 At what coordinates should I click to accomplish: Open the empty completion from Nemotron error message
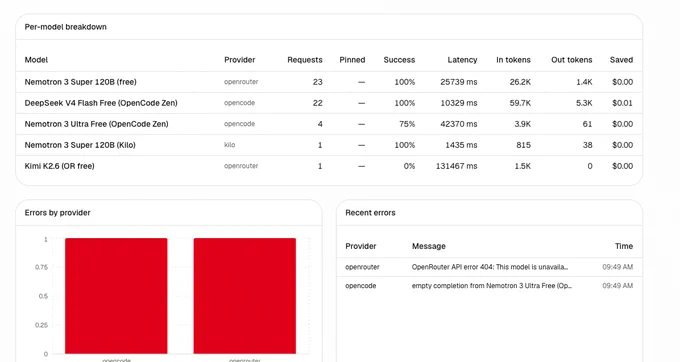click(491, 286)
